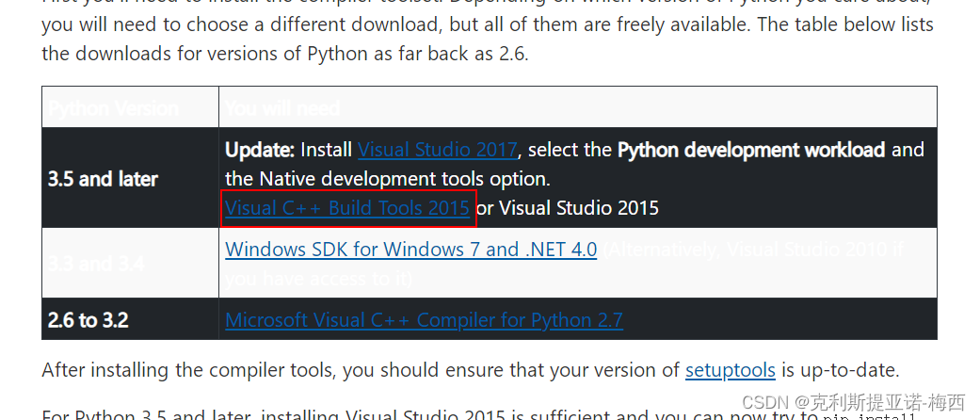The width and height of the screenshot is (980, 420).
Task: Click the 'Update:' label in the table
Action: 260,150
